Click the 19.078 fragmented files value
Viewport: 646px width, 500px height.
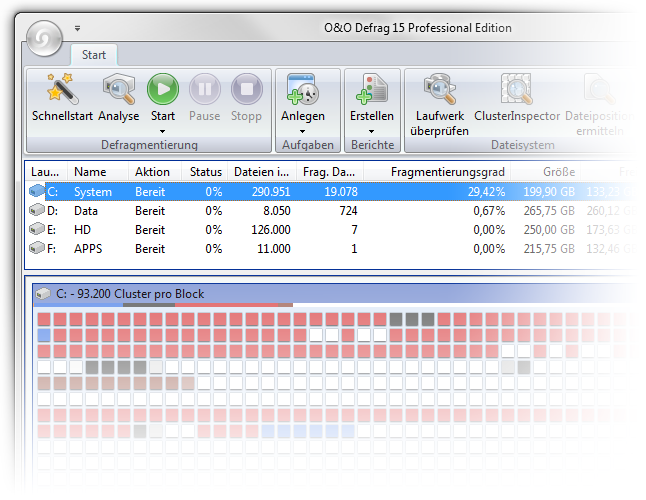(341, 192)
